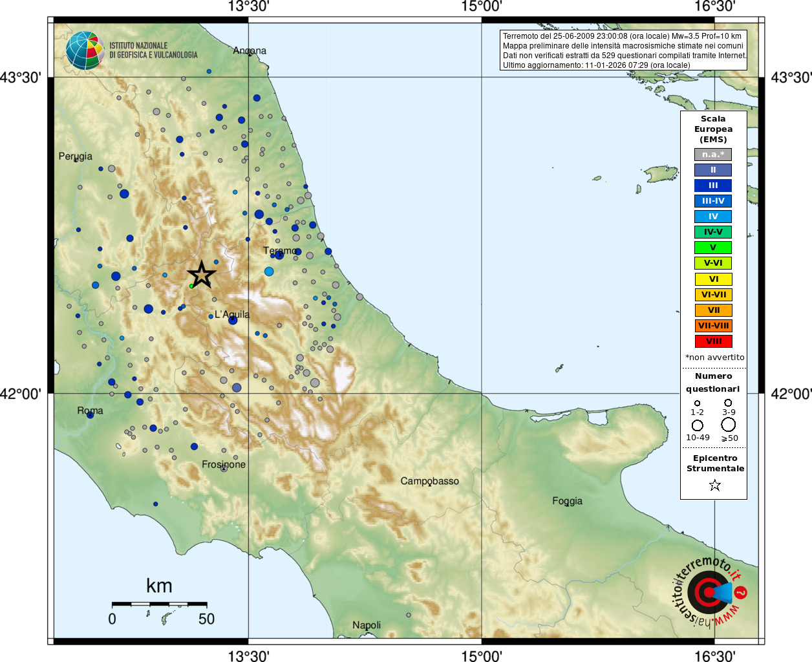Click the Napoli city label
812x662 pixels.
pyautogui.click(x=367, y=625)
